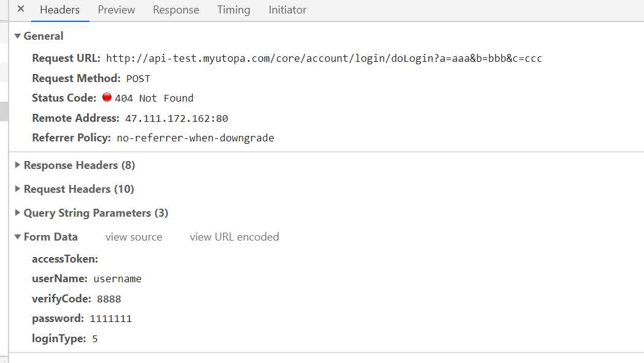Select the Headers tab
The height and width of the screenshot is (363, 644).
pos(59,10)
